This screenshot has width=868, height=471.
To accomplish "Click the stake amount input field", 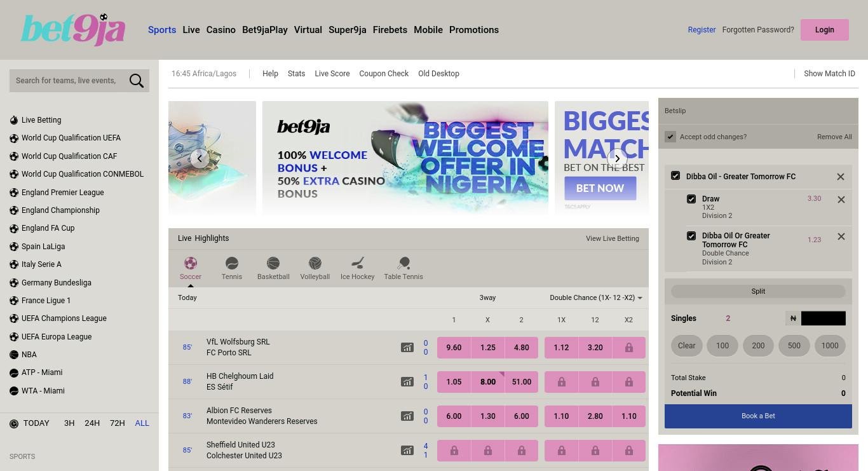I will click(x=824, y=318).
